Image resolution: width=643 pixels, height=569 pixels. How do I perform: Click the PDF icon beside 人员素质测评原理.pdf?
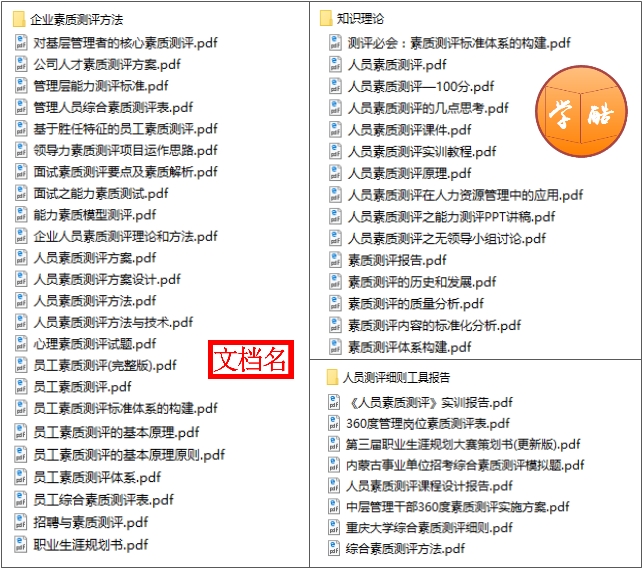click(x=335, y=173)
